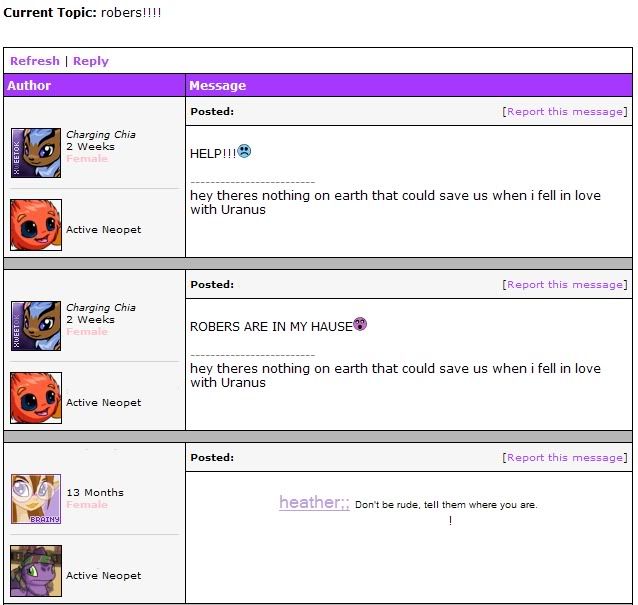Click the red Kacheek pet image in first post
638x605 pixels.
point(36,225)
